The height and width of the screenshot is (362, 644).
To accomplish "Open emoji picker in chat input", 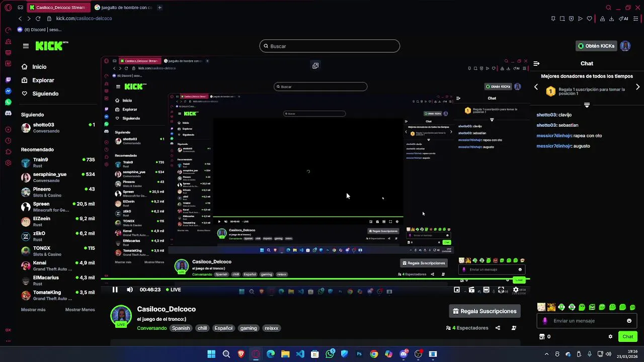I will [629, 321].
